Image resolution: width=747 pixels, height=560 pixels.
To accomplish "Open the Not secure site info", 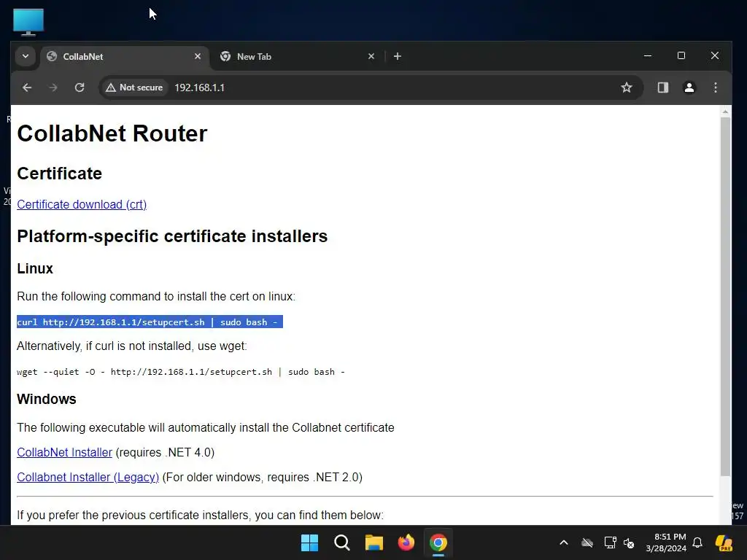I will pos(135,87).
